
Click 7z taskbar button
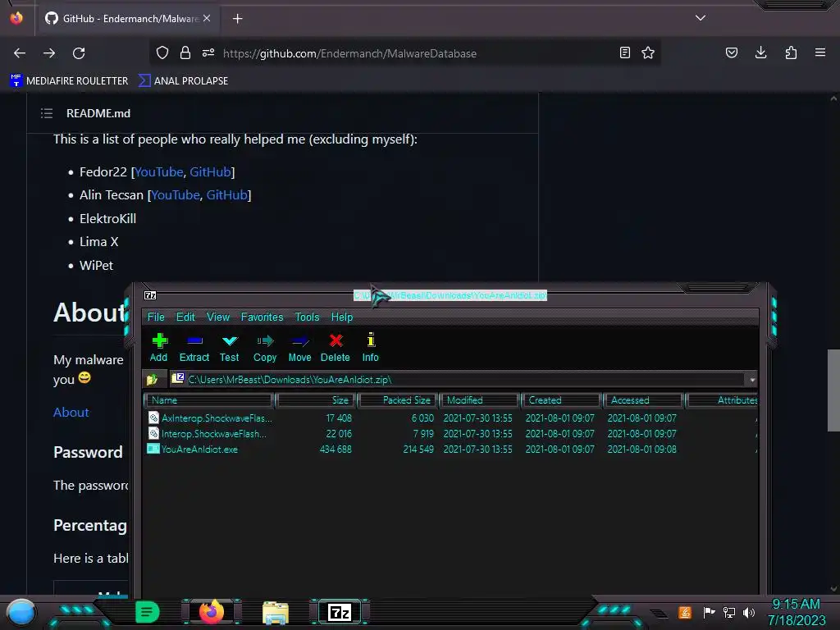click(340, 612)
